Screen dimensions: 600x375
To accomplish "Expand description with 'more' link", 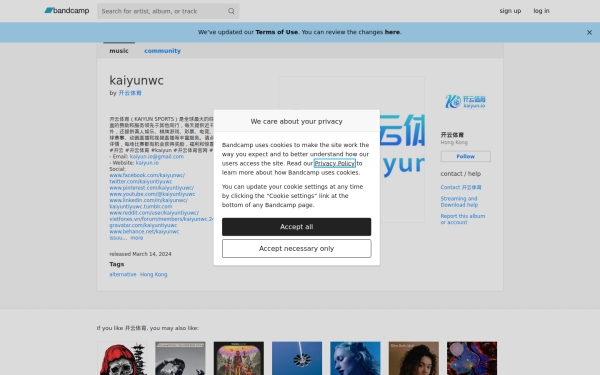I will 137,238.
